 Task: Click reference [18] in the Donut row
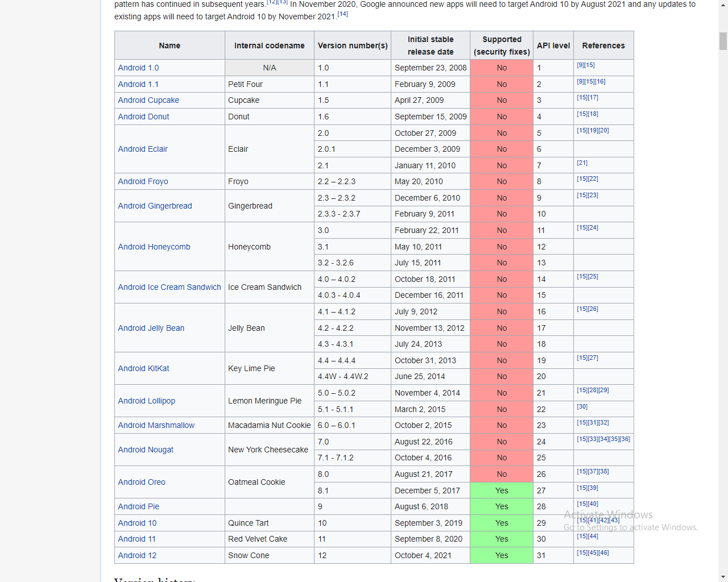tap(593, 114)
